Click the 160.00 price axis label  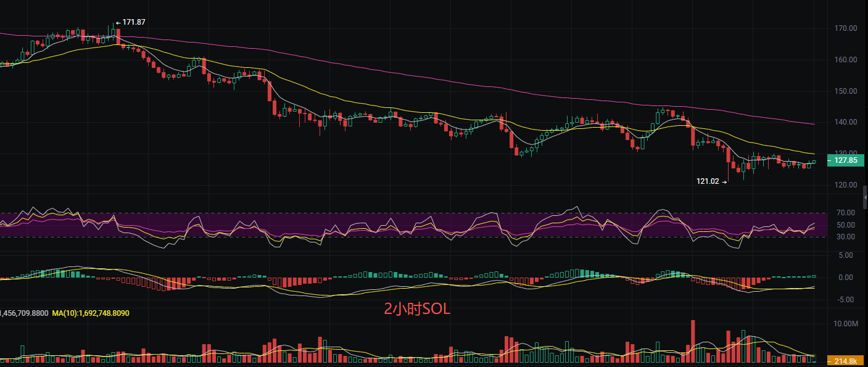tap(845, 60)
